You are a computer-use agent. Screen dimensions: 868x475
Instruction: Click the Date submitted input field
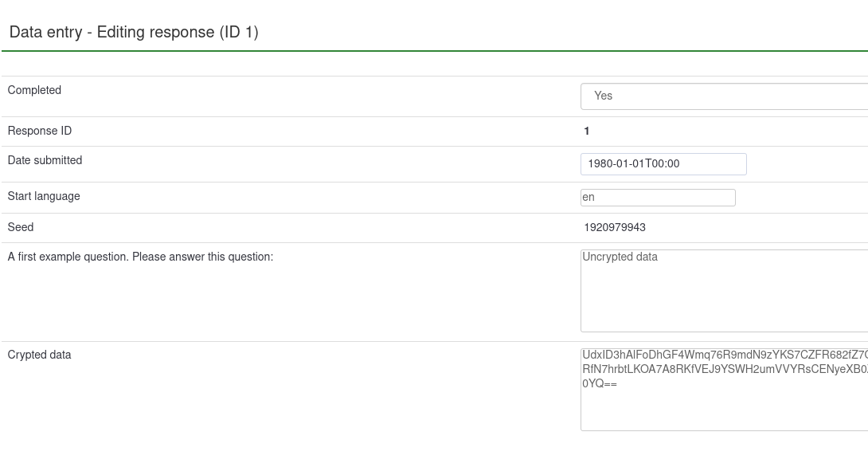(663, 164)
